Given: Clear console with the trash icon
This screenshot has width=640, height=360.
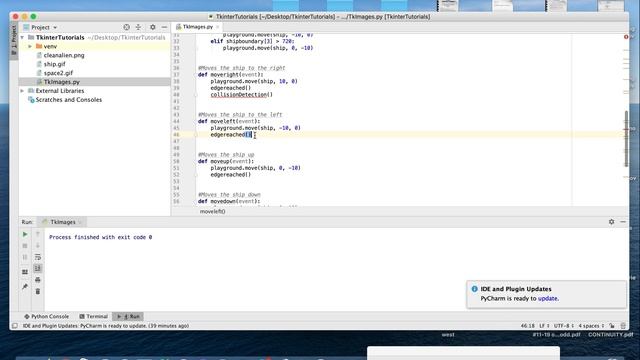Looking at the screenshot, I should [38, 291].
